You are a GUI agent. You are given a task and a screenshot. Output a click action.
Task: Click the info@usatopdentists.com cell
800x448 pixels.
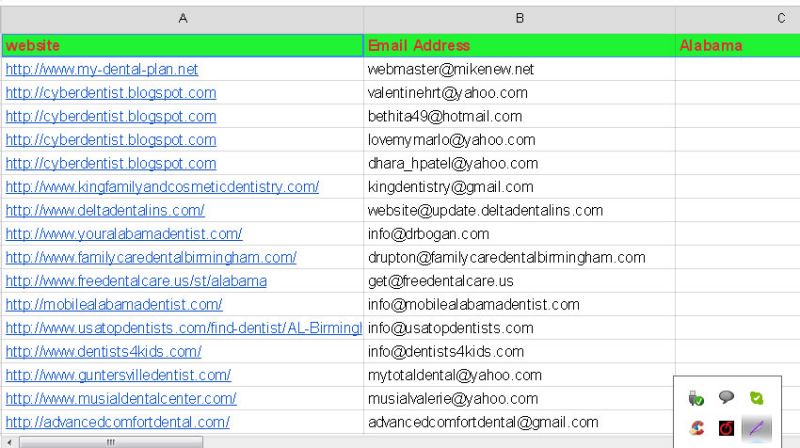tap(519, 328)
